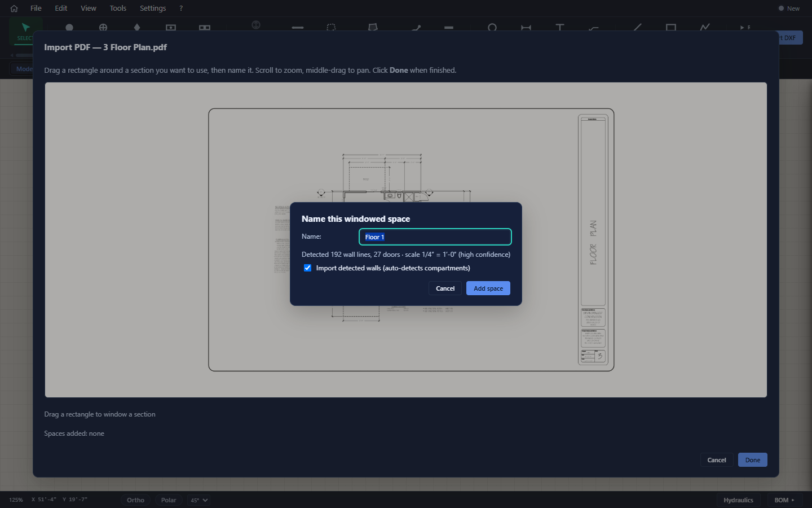
Task: Click the 125% zoom level readout
Action: click(16, 500)
